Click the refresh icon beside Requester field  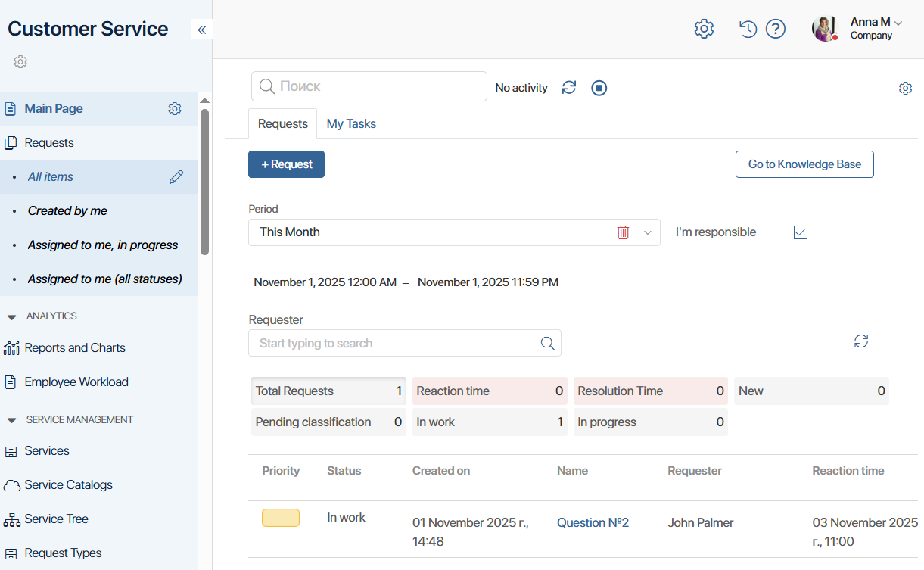click(861, 341)
